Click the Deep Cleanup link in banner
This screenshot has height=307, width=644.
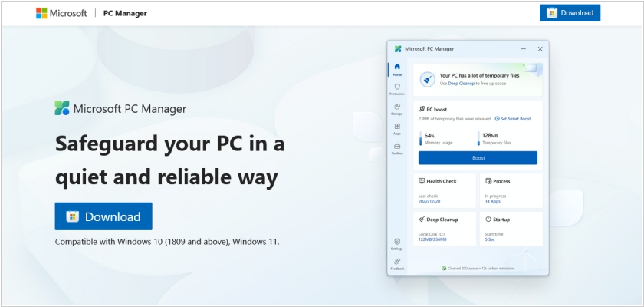pyautogui.click(x=461, y=84)
